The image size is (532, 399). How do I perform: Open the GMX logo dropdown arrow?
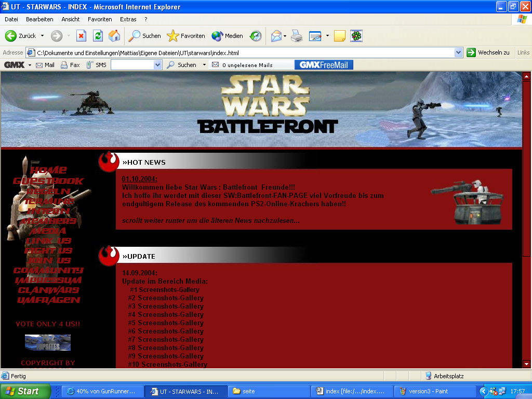pos(30,65)
